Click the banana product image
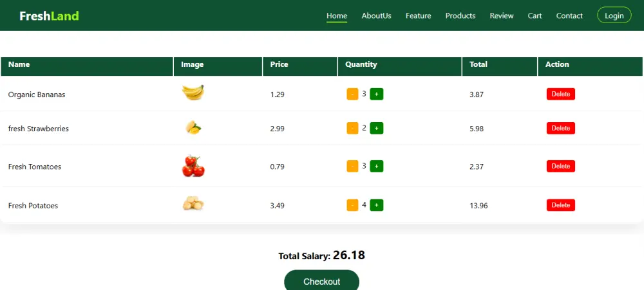Screen dimensions: 644x290 (x=193, y=93)
